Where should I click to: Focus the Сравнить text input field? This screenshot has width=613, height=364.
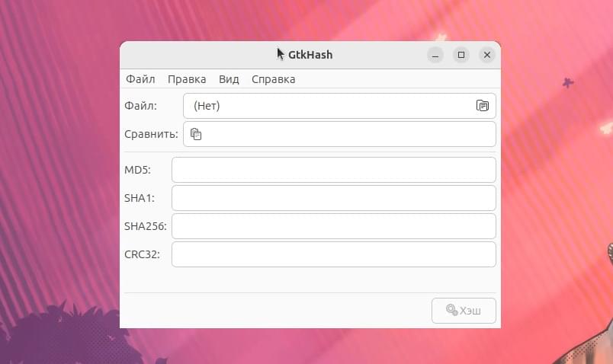click(x=339, y=134)
